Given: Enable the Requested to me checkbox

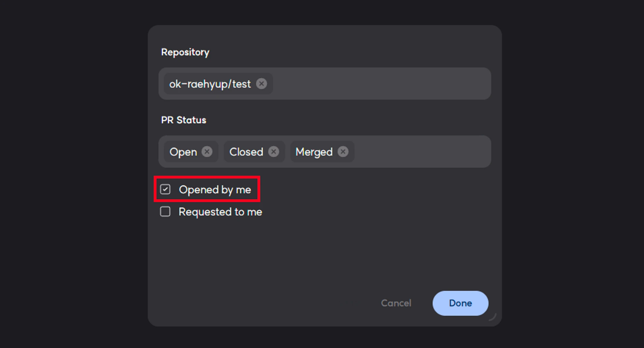Looking at the screenshot, I should (x=165, y=212).
